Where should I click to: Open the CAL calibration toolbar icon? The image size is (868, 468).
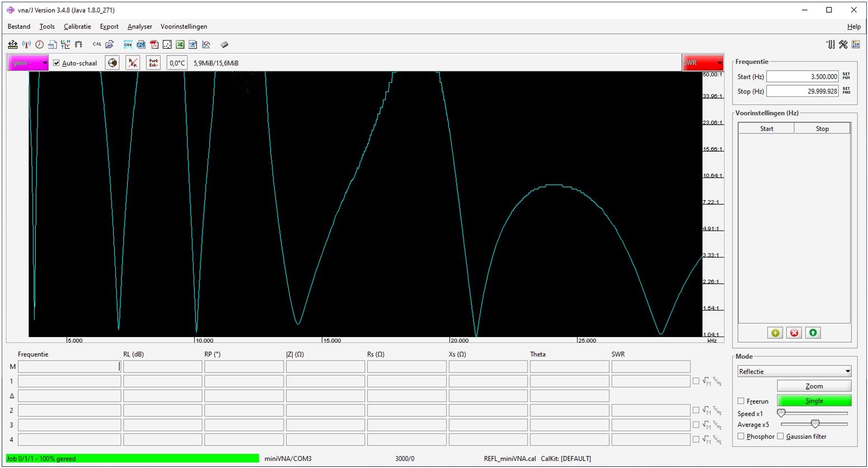click(97, 45)
